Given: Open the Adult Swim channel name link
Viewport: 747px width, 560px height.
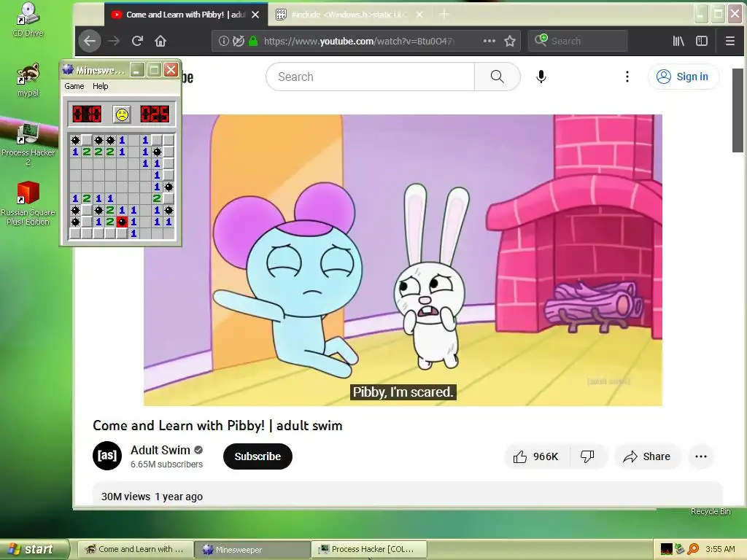Looking at the screenshot, I should 160,450.
